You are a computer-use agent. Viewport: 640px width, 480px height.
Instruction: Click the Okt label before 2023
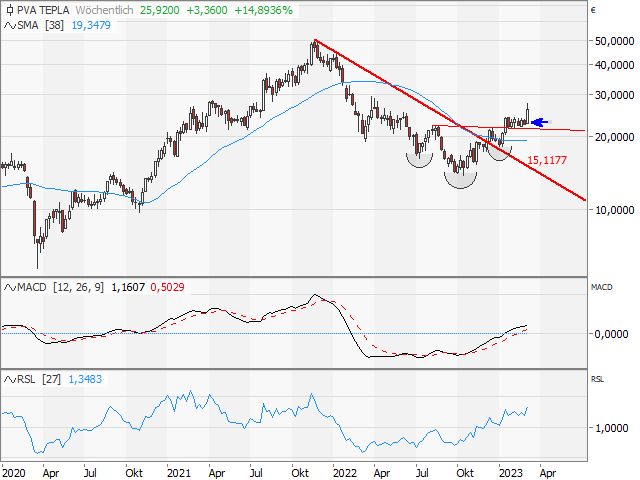(465, 473)
